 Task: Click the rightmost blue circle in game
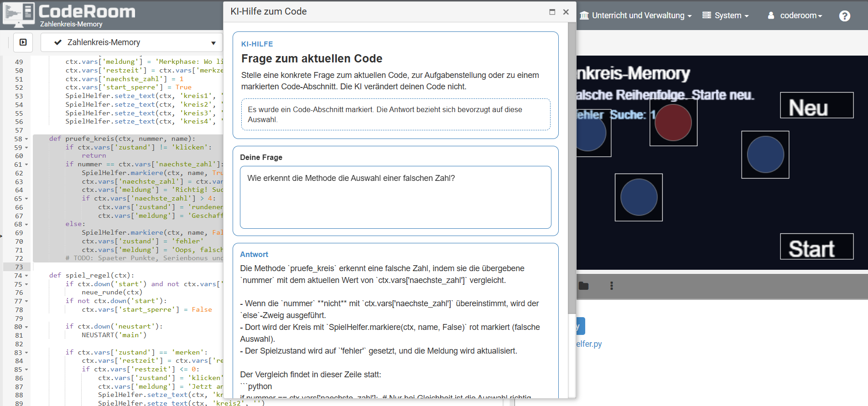765,154
